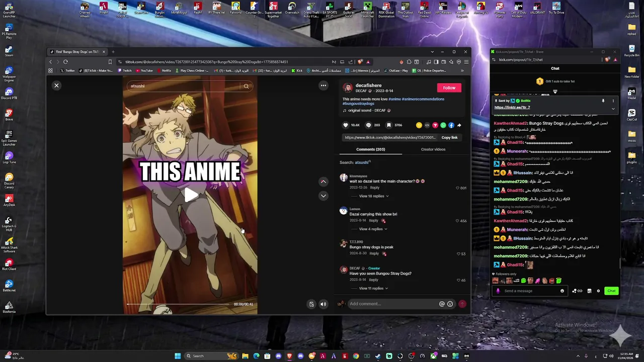The image size is (644, 362).
Task: Open the Netflix bookmark
Action: coord(164,71)
